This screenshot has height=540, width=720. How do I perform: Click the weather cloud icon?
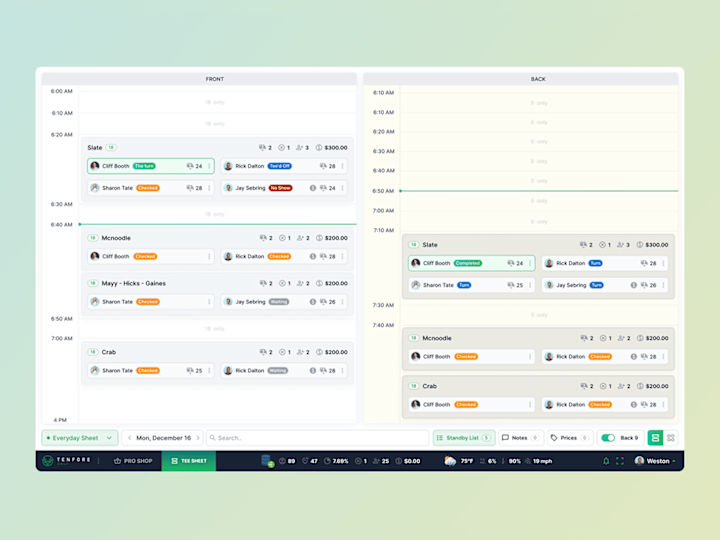450,461
